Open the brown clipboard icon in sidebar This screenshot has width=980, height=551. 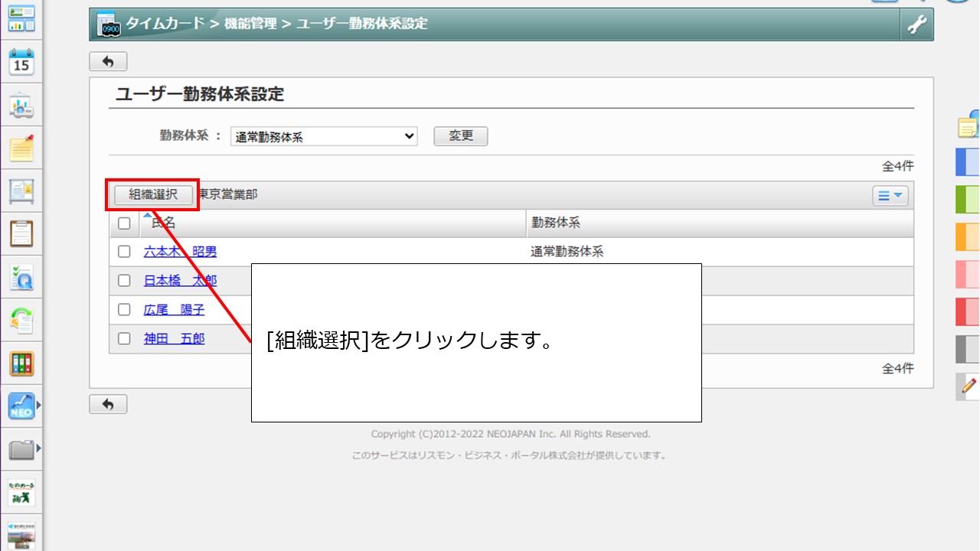click(x=21, y=233)
